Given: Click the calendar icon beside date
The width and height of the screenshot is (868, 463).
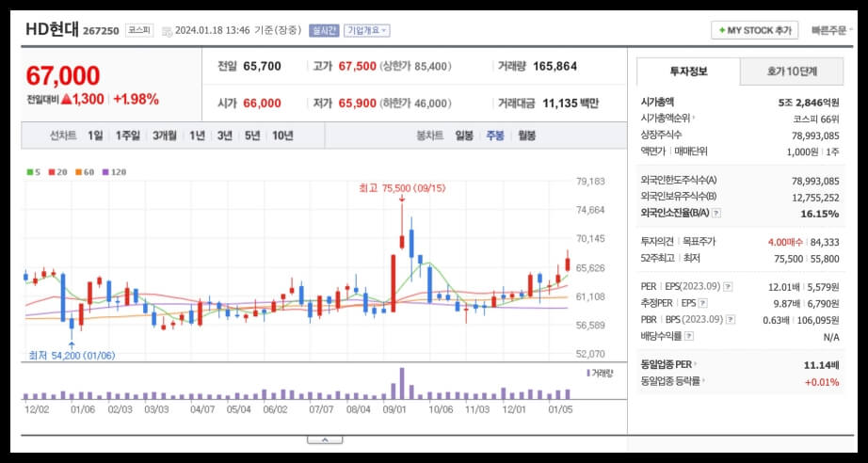Looking at the screenshot, I should (167, 32).
